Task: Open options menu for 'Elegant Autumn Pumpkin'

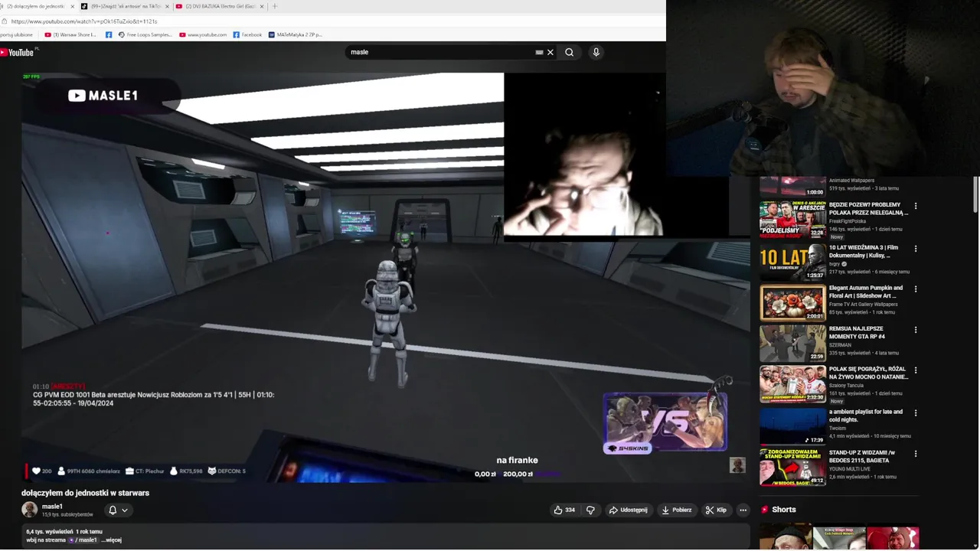Action: click(915, 289)
